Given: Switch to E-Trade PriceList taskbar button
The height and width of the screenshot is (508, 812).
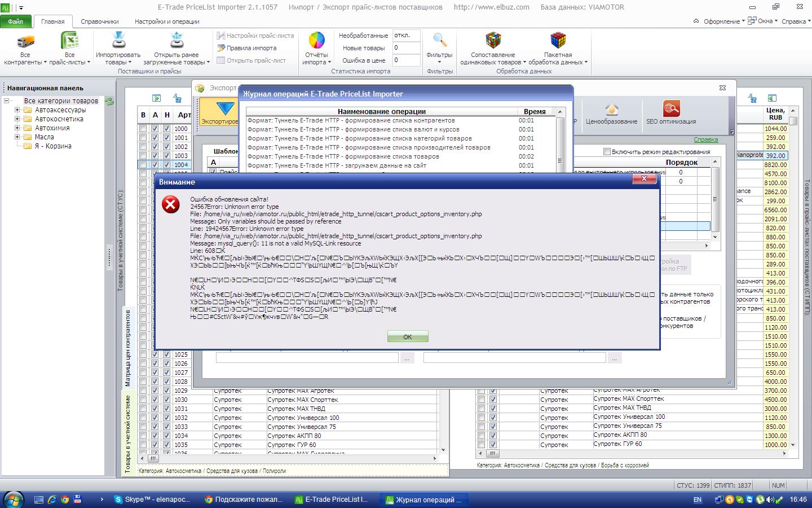Looking at the screenshot, I should (x=333, y=500).
